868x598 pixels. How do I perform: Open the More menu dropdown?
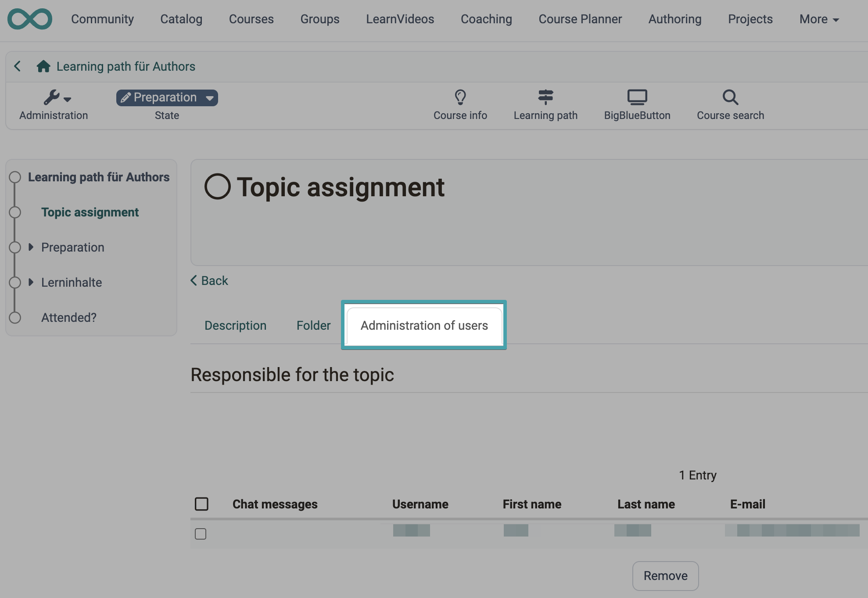[819, 19]
